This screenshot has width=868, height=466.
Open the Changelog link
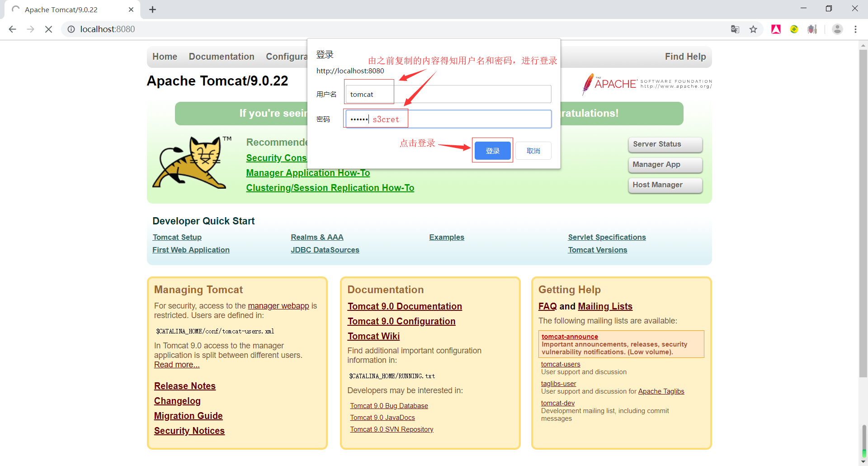(177, 401)
